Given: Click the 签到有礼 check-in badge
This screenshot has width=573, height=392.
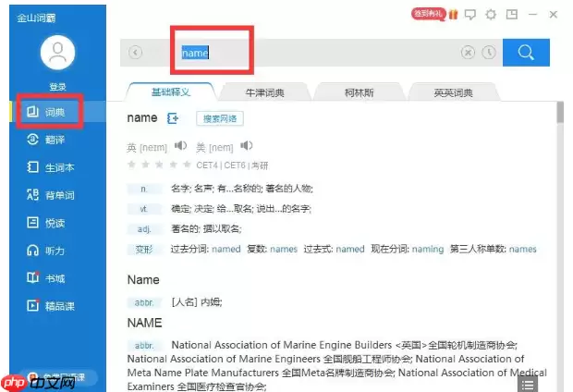Looking at the screenshot, I should [428, 14].
